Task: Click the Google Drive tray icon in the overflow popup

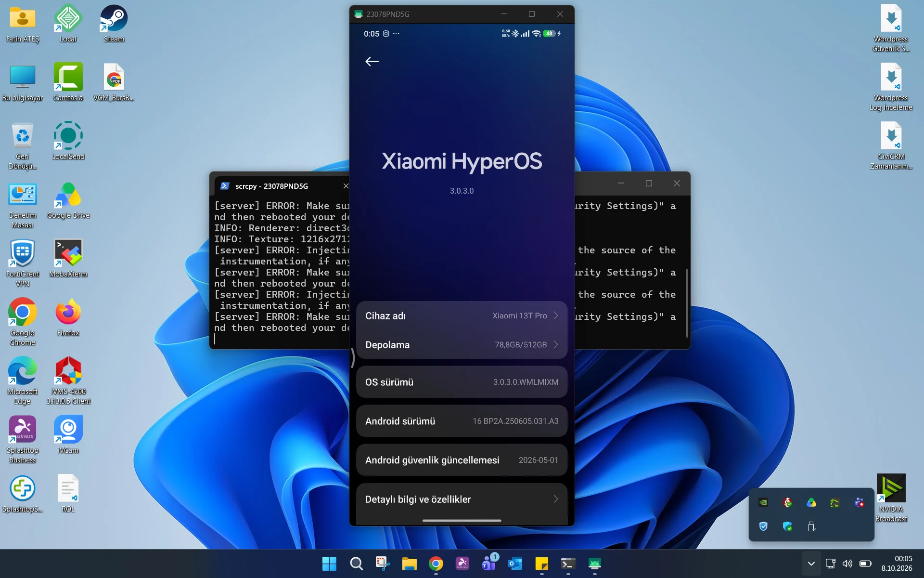Action: click(811, 502)
